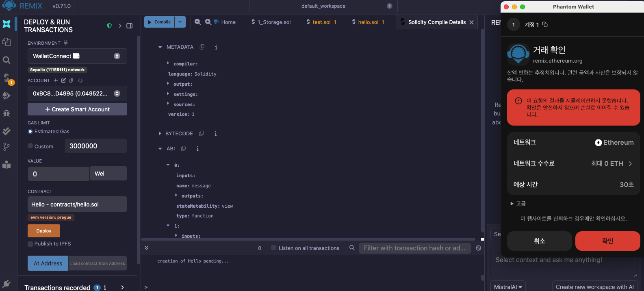Screen dimensions: 644x291
Task: Switch to the hello.sol tab
Action: (x=368, y=22)
